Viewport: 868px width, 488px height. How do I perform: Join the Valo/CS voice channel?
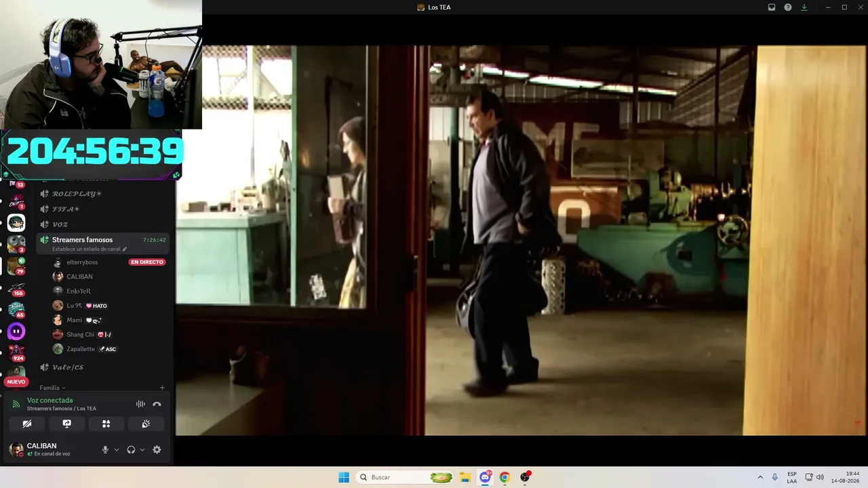(103, 367)
